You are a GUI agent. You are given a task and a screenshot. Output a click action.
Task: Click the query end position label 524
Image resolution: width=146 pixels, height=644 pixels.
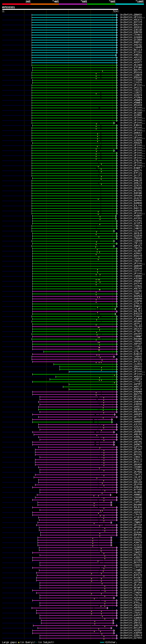click(115, 11)
